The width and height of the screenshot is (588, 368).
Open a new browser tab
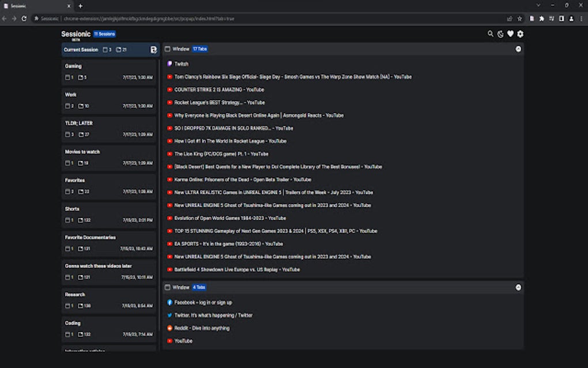point(81,6)
